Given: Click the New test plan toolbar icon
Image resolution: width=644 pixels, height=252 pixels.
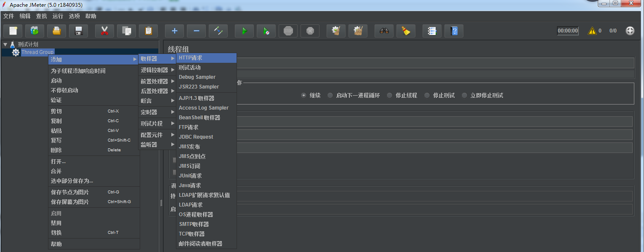Looking at the screenshot, I should click(13, 31).
